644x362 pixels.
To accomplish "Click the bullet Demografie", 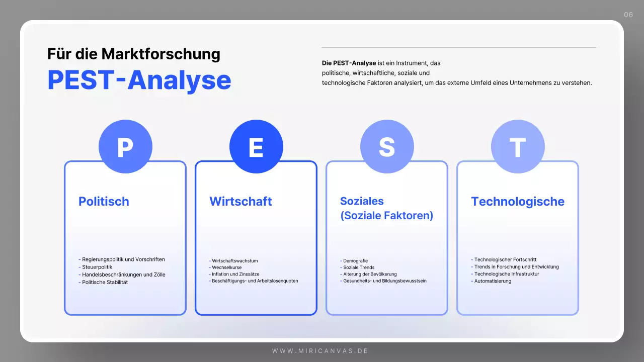I will pos(355,260).
